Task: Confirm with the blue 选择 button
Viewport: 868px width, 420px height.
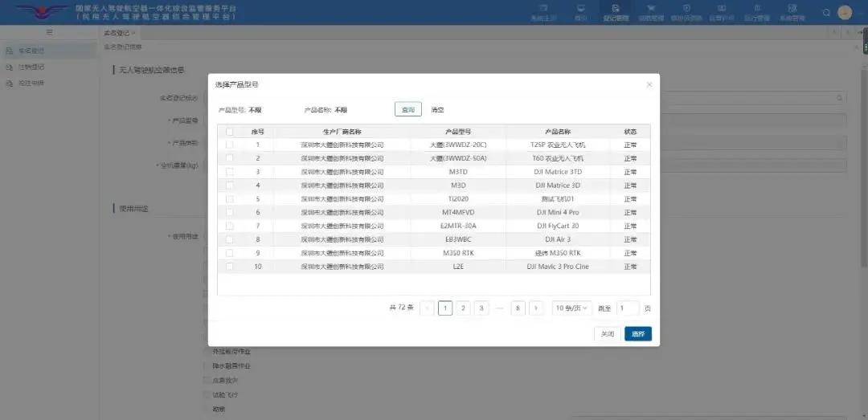Action: pyautogui.click(x=637, y=334)
